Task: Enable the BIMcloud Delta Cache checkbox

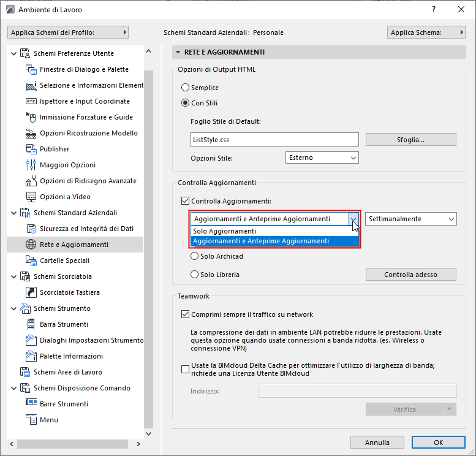Action: point(185,369)
